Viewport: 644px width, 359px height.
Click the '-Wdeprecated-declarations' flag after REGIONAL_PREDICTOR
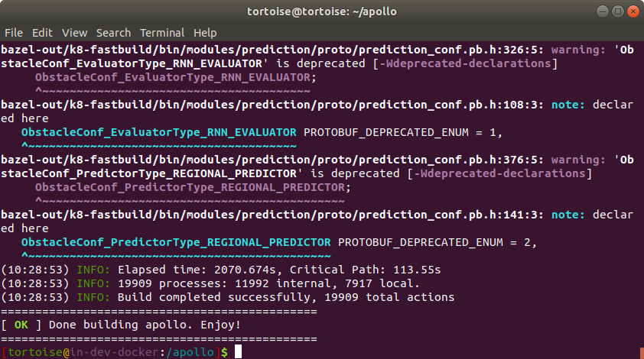(x=499, y=173)
